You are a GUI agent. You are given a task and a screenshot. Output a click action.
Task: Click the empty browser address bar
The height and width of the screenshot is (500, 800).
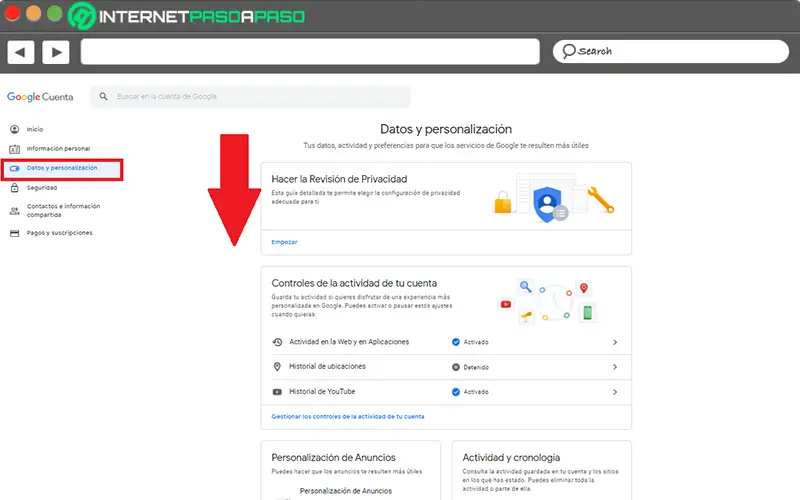point(310,52)
